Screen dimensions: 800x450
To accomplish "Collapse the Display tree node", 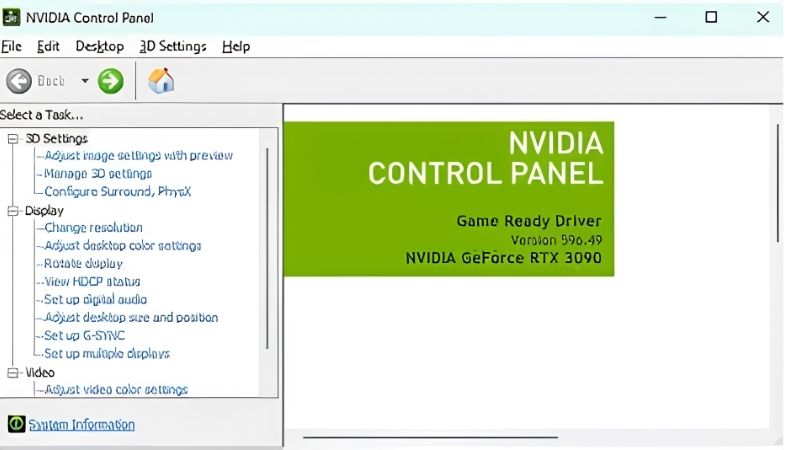I will pyautogui.click(x=13, y=211).
